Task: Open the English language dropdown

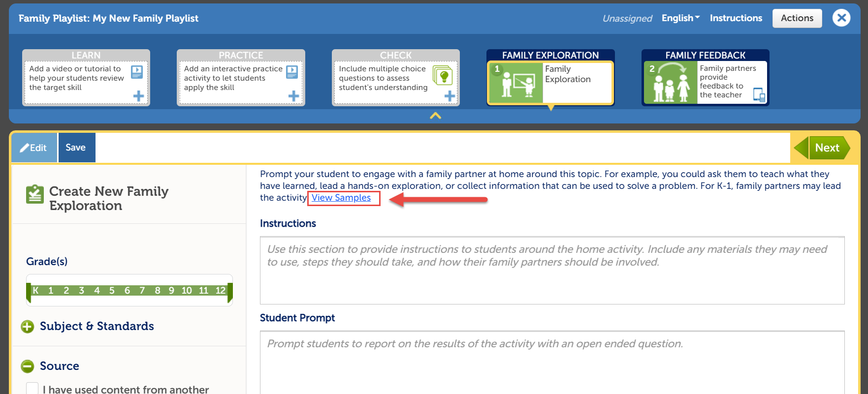Action: 680,18
